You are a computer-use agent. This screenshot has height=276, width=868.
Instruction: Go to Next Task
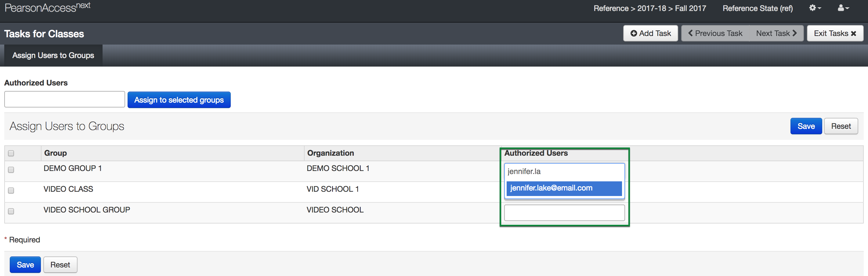click(776, 33)
